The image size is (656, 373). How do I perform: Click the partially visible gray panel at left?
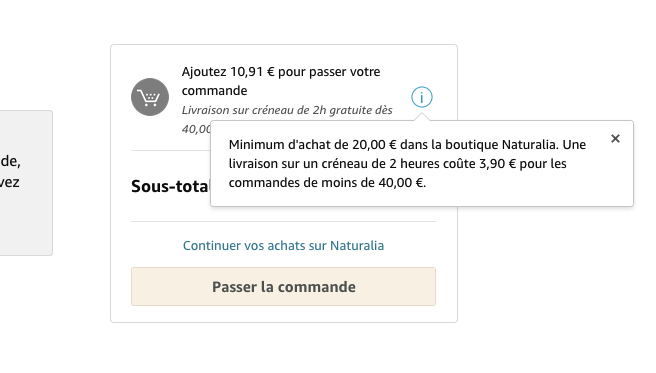[x=26, y=183]
